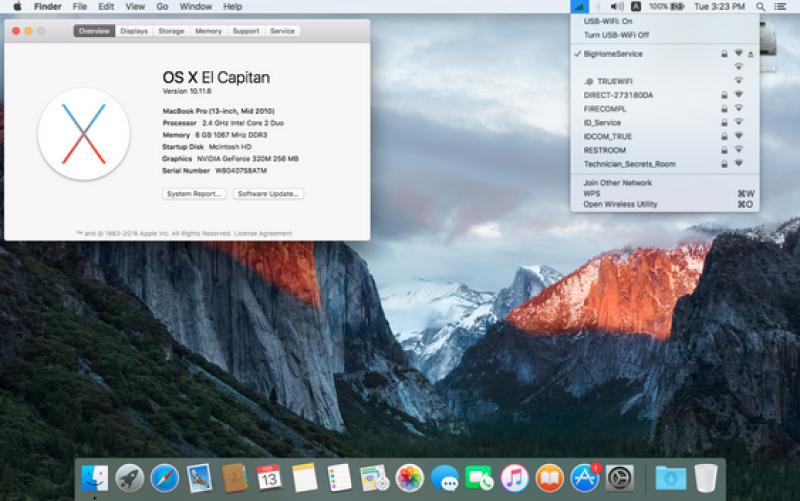Viewport: 800px width, 501px height.
Task: Connect to Technician_Secrets_Room network
Action: pos(665,164)
